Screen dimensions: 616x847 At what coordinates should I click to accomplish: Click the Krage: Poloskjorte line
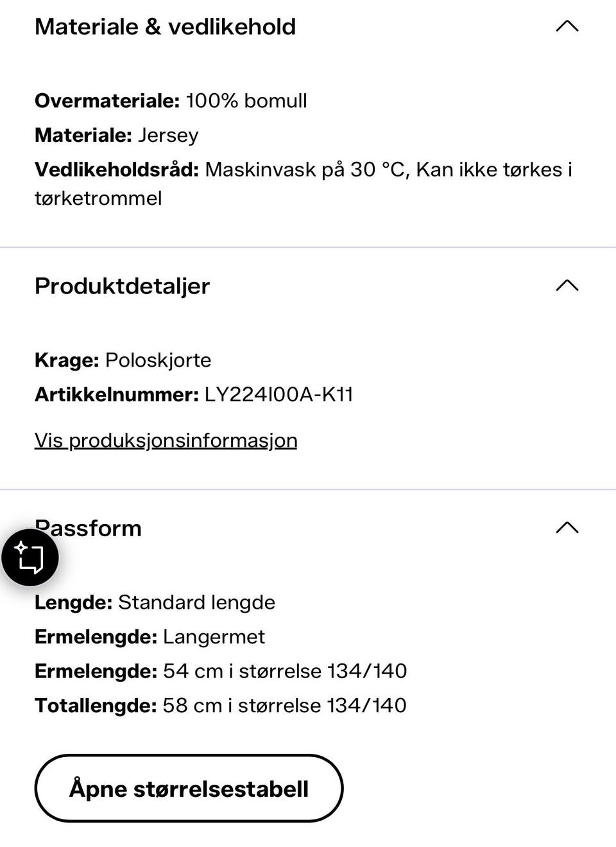(123, 360)
